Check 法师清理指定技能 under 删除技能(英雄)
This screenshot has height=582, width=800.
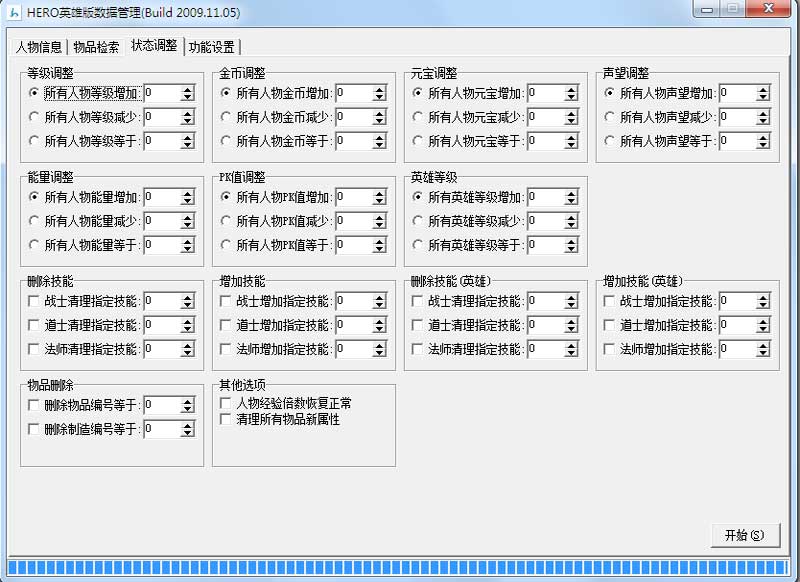(x=415, y=350)
